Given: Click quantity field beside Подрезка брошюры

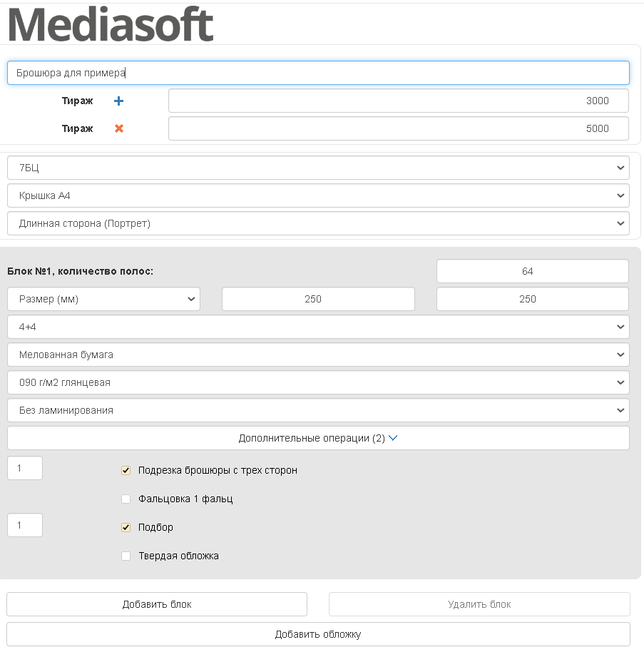Looking at the screenshot, I should click(25, 468).
